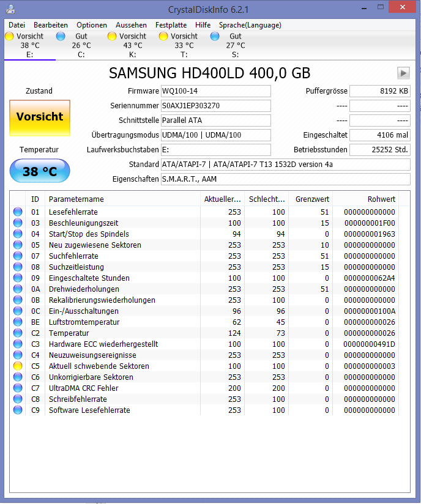Click status dot of Suchfehlerrate row
Image resolution: width=421 pixels, height=504 pixels.
tap(18, 256)
